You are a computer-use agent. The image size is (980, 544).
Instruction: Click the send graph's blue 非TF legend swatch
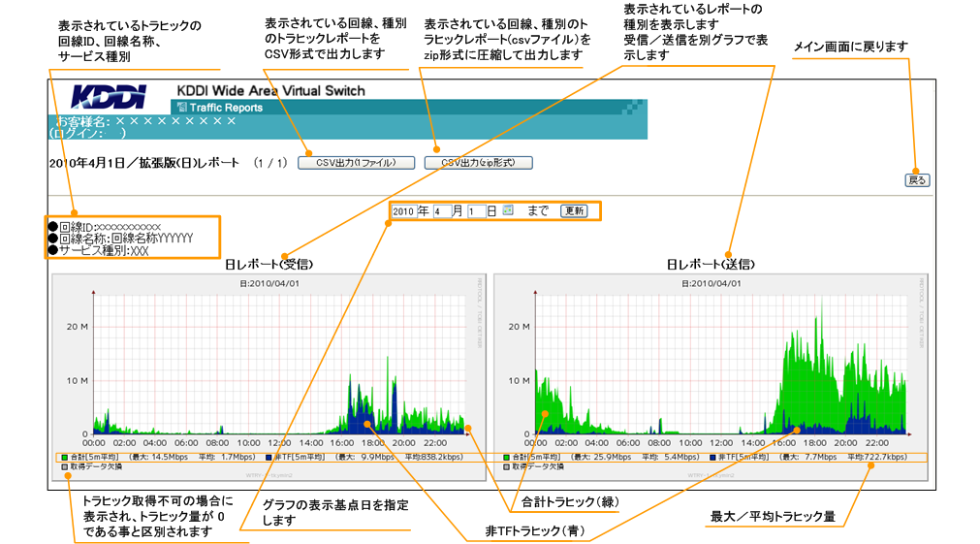click(x=713, y=457)
